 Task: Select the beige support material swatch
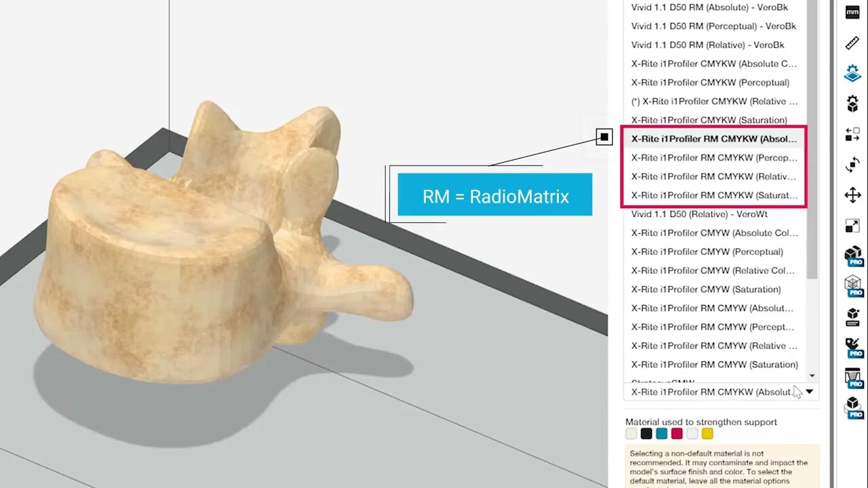point(631,434)
